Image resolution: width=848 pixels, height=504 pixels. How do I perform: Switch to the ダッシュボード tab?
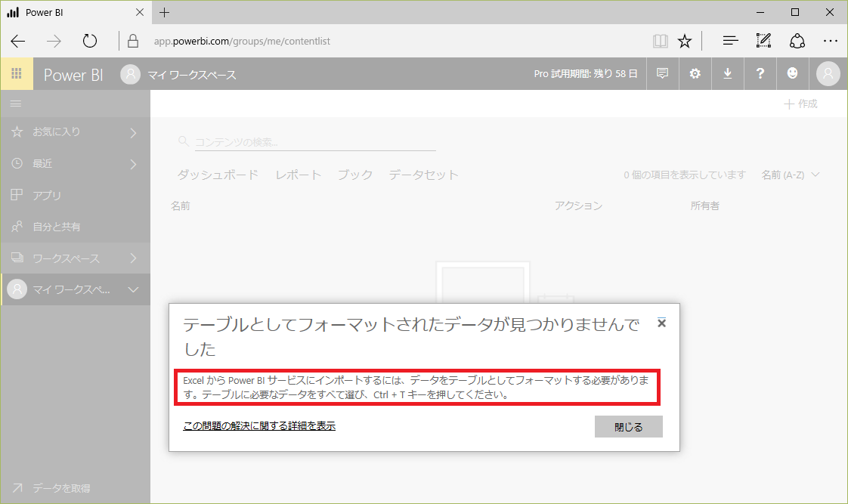(218, 175)
